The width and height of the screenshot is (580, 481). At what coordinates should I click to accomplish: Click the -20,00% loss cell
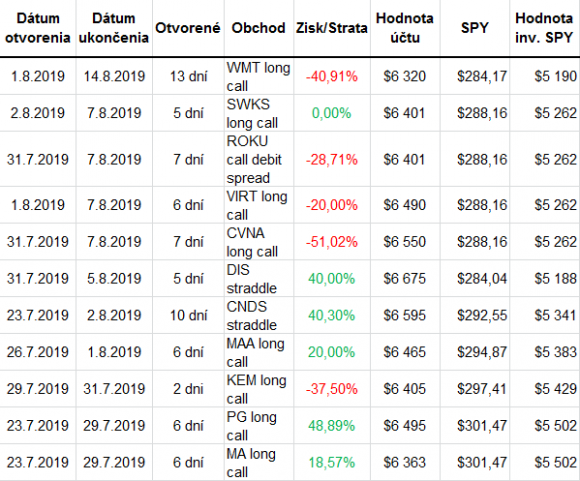click(332, 205)
